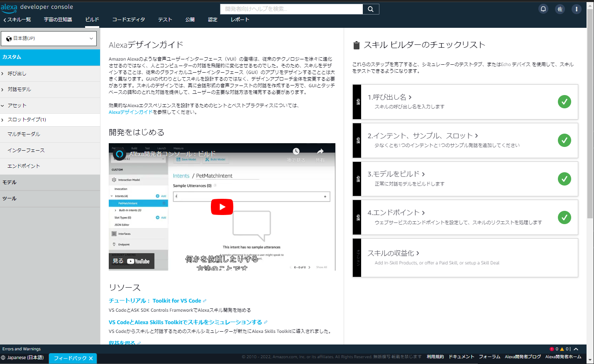Open the notification bell
This screenshot has width=594, height=364.
coord(543,8)
